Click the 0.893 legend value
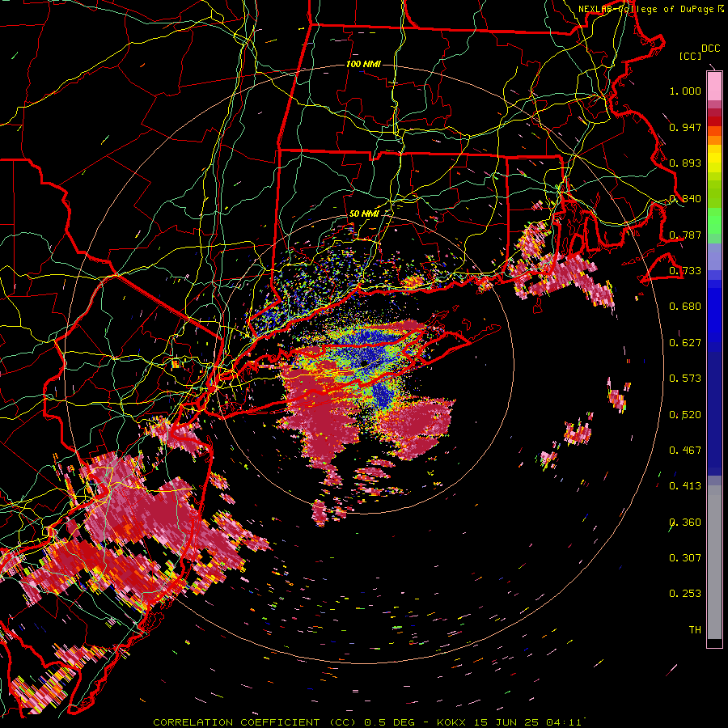 [x=685, y=163]
